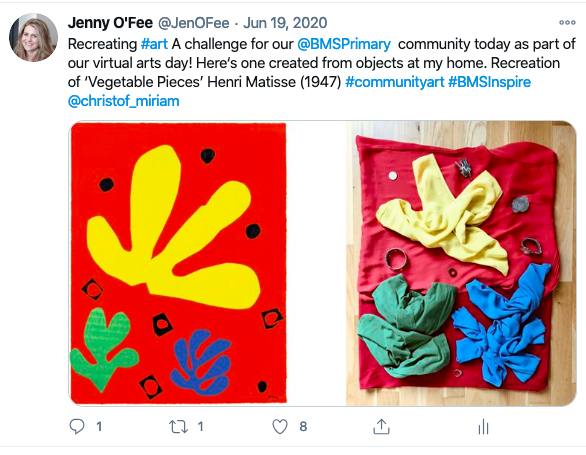
Task: Open the three-dot more options menu
Action: pyautogui.click(x=567, y=22)
